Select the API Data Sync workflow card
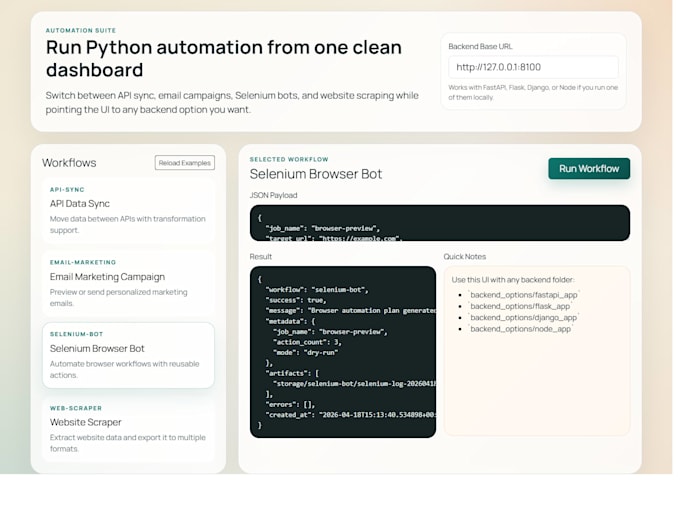The width and height of the screenshot is (680, 519). [x=128, y=210]
